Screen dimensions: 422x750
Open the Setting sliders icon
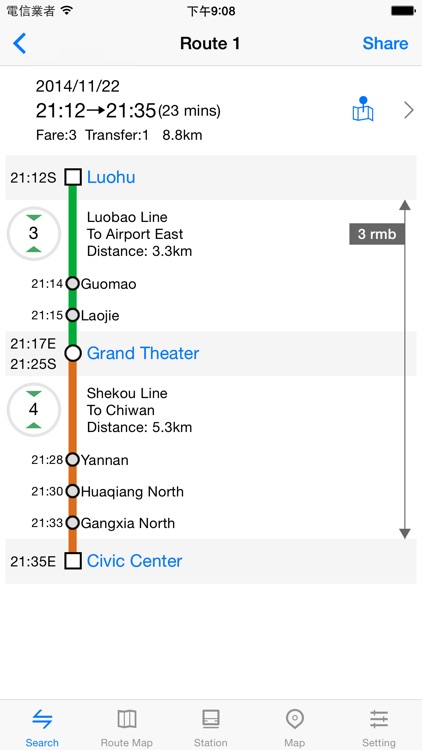pyautogui.click(x=378, y=719)
